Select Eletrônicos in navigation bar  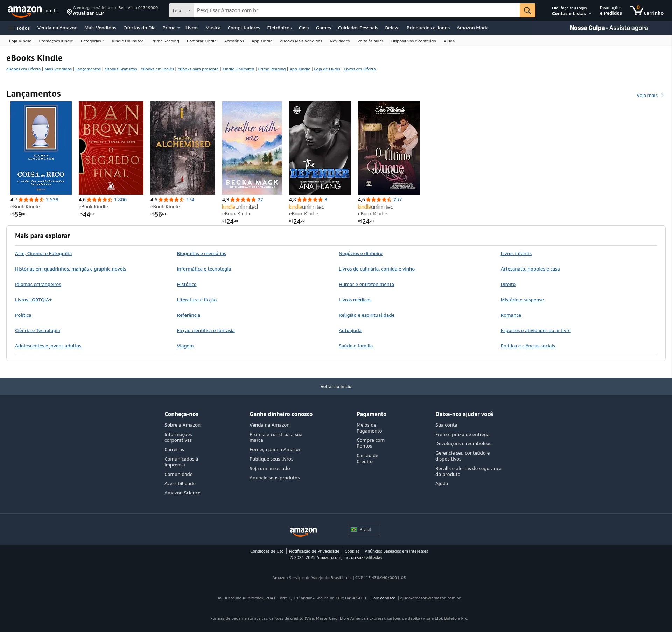[x=279, y=28]
